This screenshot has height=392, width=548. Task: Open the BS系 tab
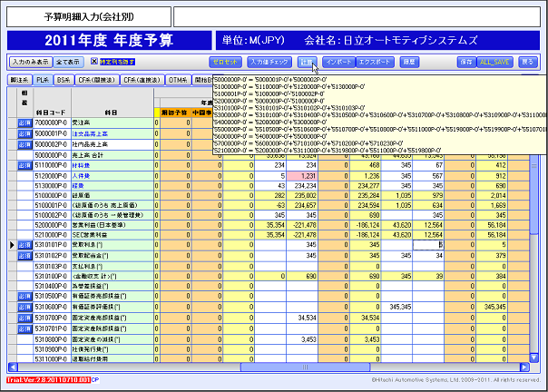[64, 81]
